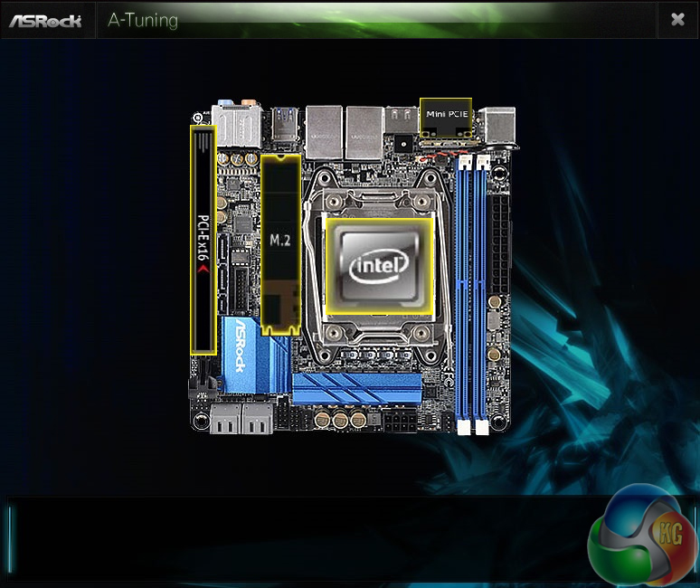Close the A-Tuning window
Viewport: 700px width, 588px height.
pyautogui.click(x=677, y=19)
